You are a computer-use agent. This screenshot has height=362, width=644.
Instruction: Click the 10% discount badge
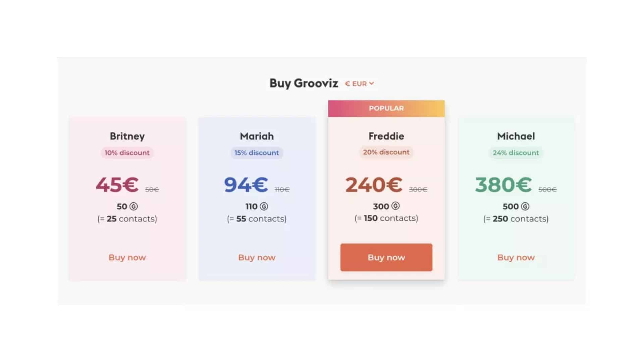point(127,153)
